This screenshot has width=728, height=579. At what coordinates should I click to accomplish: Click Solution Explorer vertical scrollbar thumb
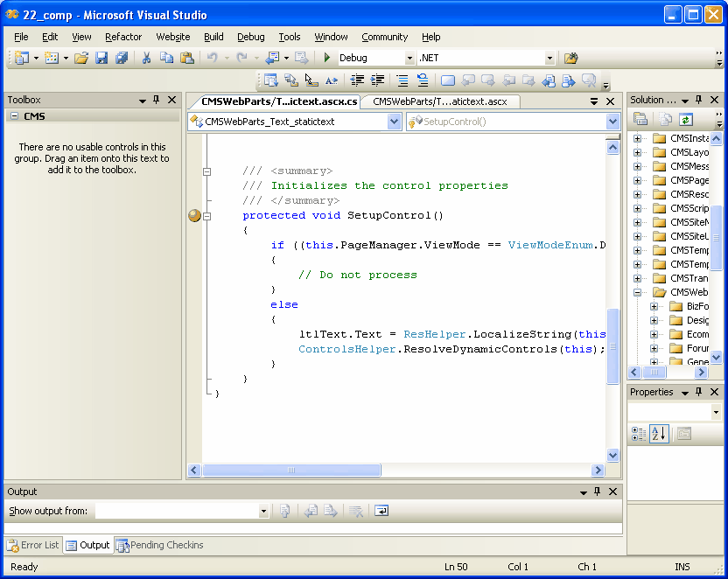pyautogui.click(x=717, y=238)
